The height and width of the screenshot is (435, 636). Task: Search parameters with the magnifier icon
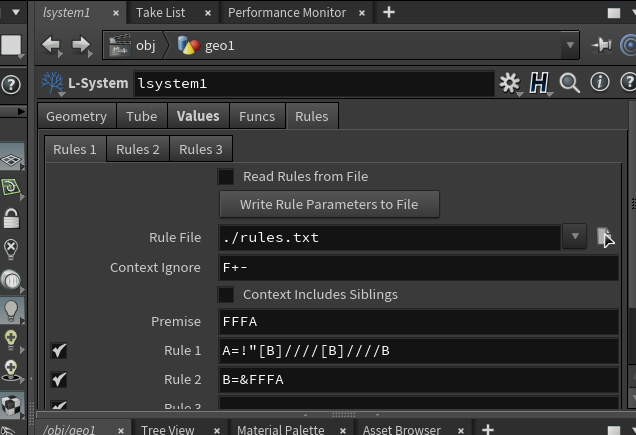click(569, 83)
